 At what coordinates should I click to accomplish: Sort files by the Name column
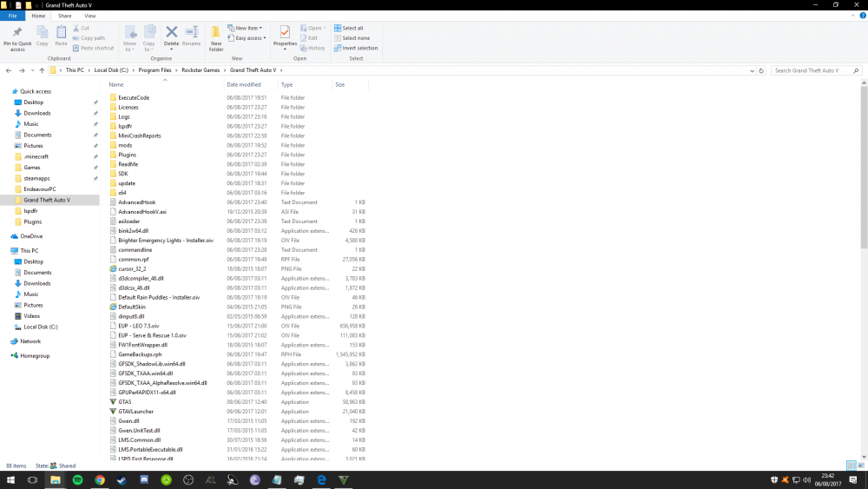click(116, 85)
